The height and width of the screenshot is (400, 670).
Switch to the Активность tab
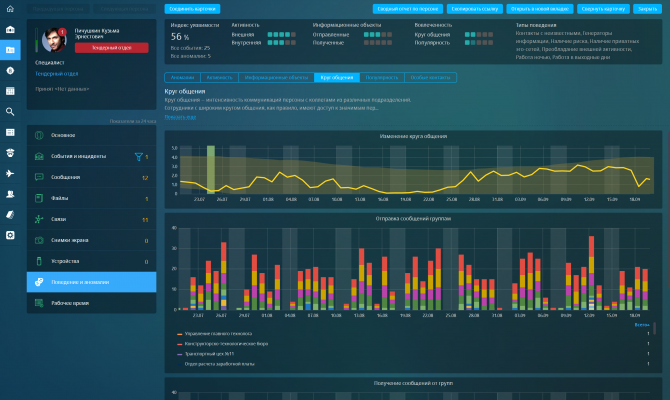(219, 77)
